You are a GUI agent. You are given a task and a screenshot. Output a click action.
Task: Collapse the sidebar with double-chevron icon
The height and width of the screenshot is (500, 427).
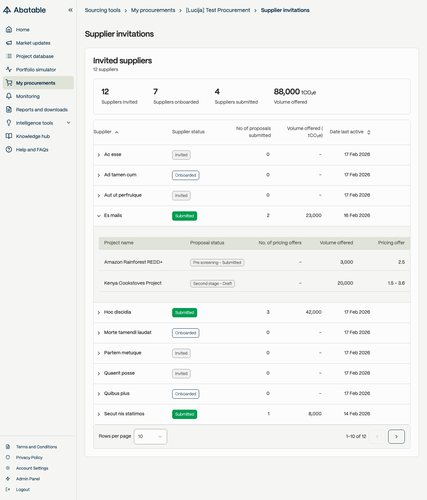70,10
